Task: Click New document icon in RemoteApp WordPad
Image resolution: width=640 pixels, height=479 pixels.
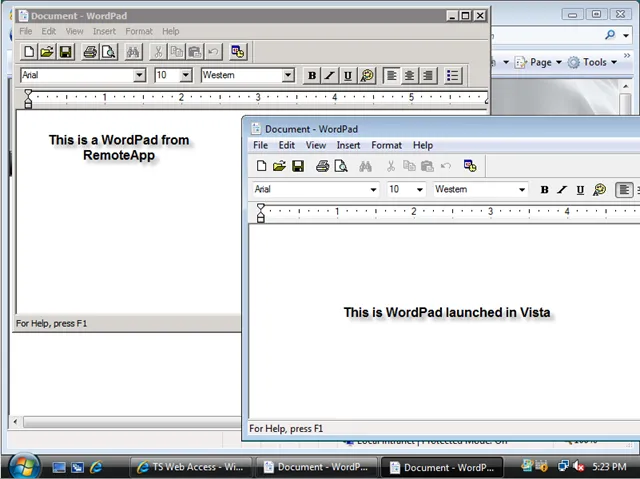Action: point(29,52)
